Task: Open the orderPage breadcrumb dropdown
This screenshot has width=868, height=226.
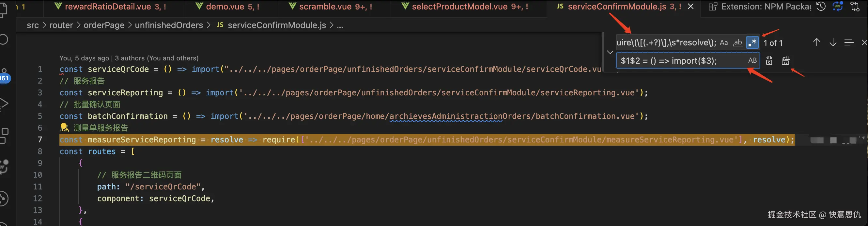Action: tap(104, 25)
